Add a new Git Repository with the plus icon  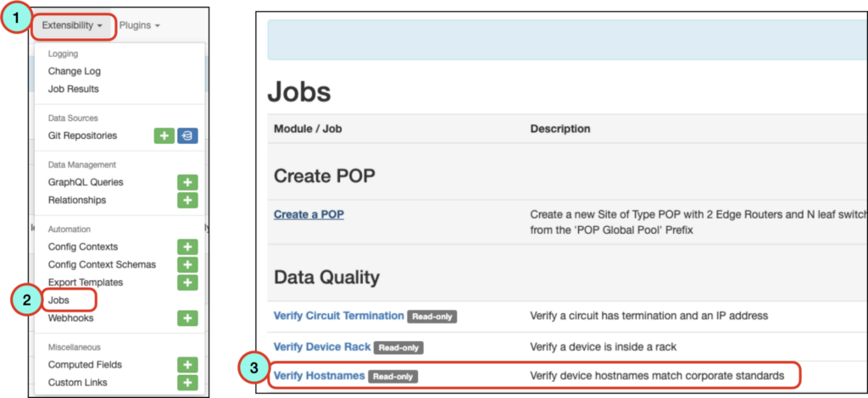(x=164, y=135)
